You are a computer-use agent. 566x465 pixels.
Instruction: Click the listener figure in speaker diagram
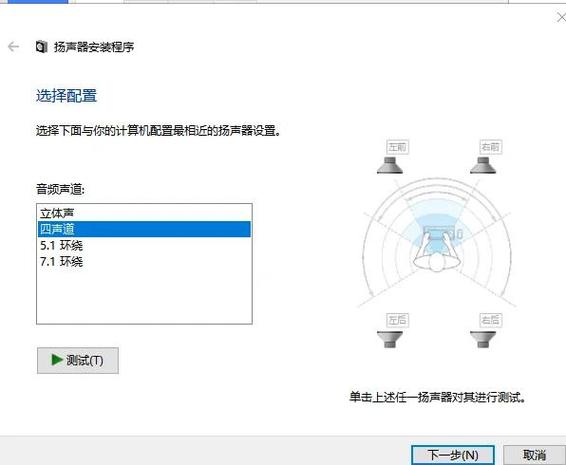click(437, 250)
